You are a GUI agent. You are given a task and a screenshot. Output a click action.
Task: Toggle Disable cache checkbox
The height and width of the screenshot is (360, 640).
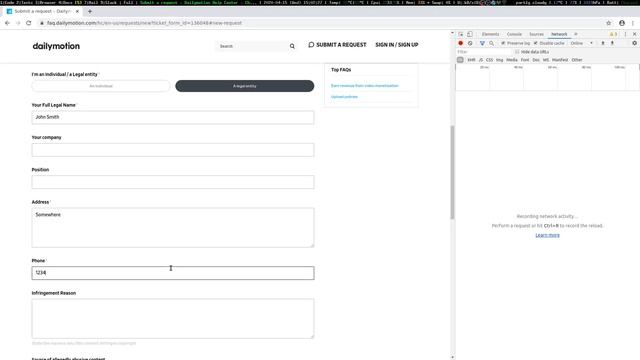(x=536, y=43)
